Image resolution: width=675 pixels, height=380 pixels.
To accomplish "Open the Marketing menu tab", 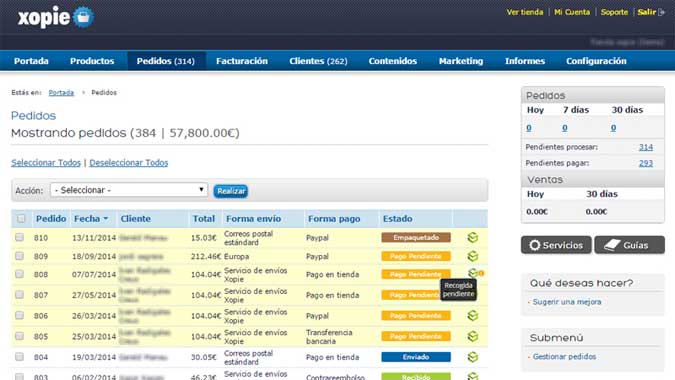I will click(x=461, y=61).
